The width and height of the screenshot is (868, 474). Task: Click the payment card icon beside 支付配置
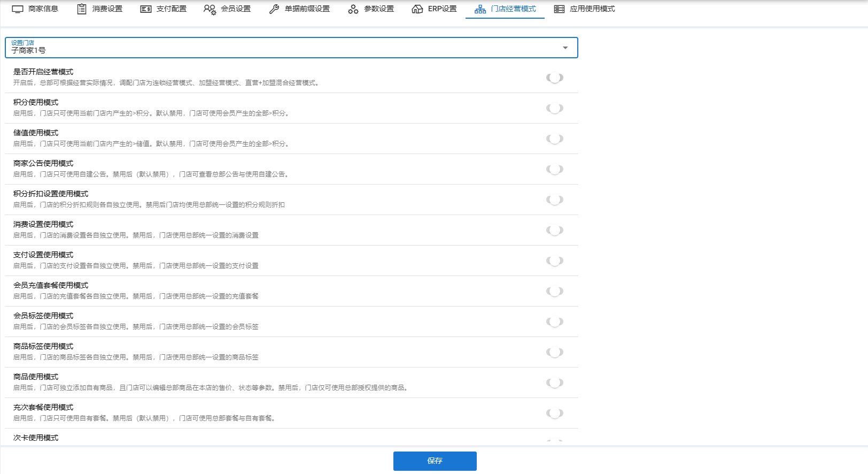[x=146, y=9]
